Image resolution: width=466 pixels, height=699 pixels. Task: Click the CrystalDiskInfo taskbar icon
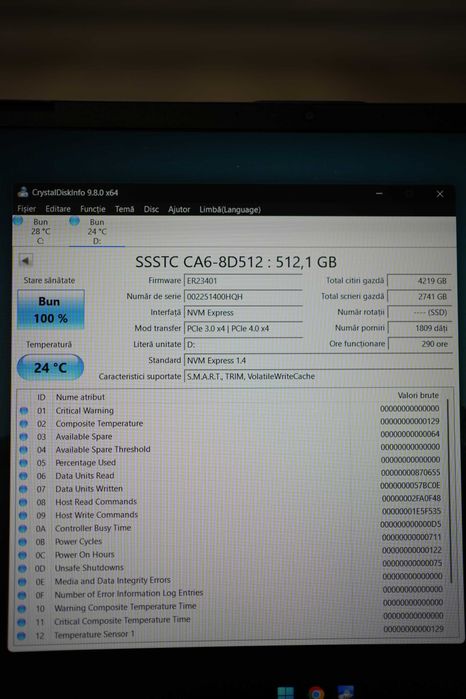(346, 692)
